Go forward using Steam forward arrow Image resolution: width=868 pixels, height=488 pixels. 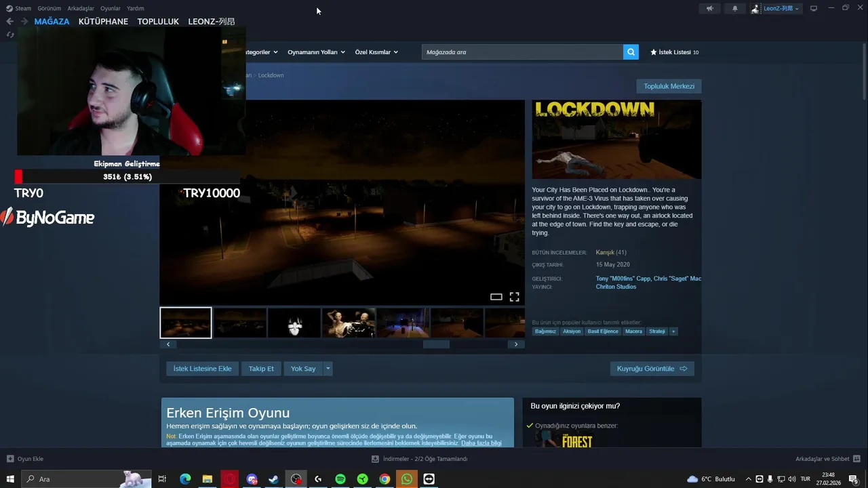24,21
